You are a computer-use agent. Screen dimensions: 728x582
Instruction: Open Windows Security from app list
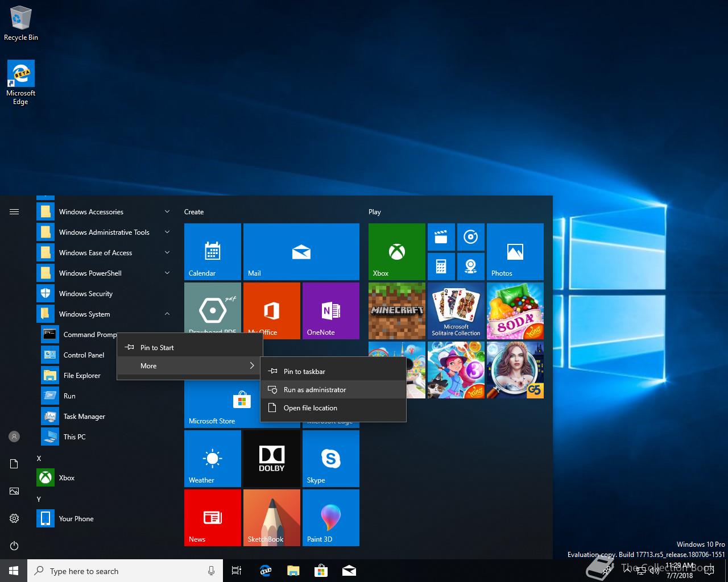point(106,293)
